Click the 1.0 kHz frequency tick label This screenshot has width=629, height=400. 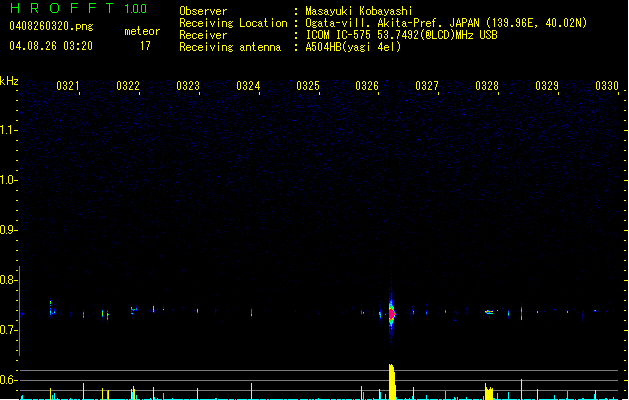pyautogui.click(x=8, y=180)
